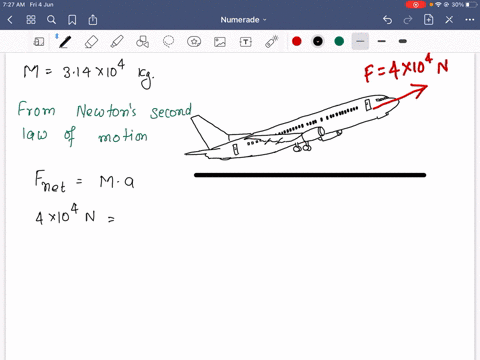
Task: Activate the Laser pointer tool
Action: click(272, 42)
